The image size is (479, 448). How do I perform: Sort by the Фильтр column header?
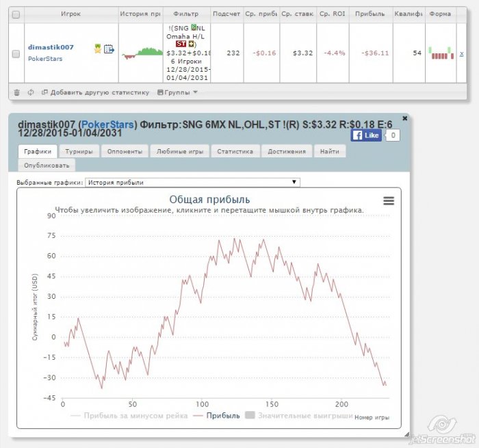tap(186, 14)
